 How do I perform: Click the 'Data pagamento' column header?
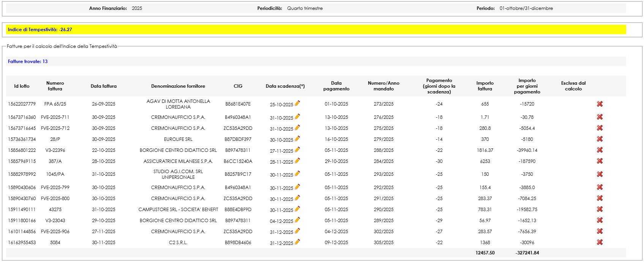[336, 86]
